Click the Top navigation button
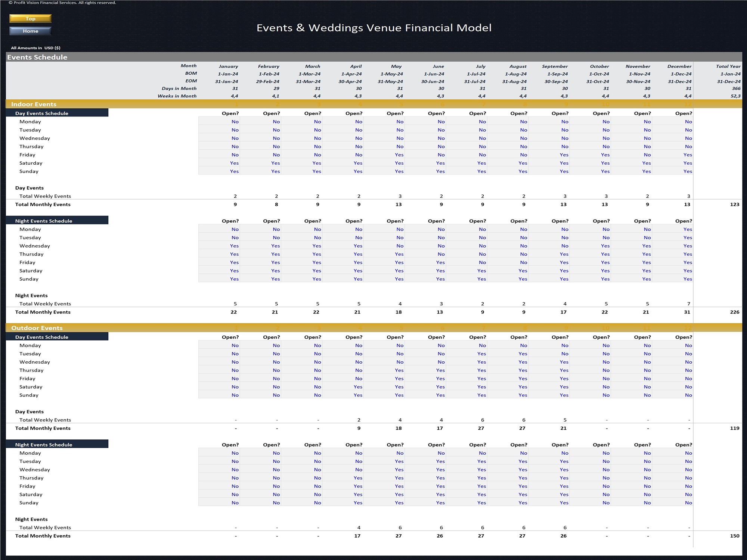Viewport: 747px width, 560px height. click(x=31, y=18)
